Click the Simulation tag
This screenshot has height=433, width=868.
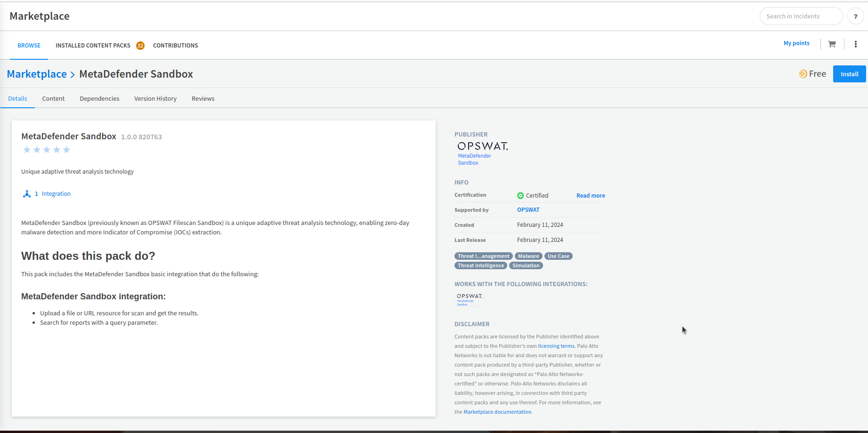click(x=526, y=265)
